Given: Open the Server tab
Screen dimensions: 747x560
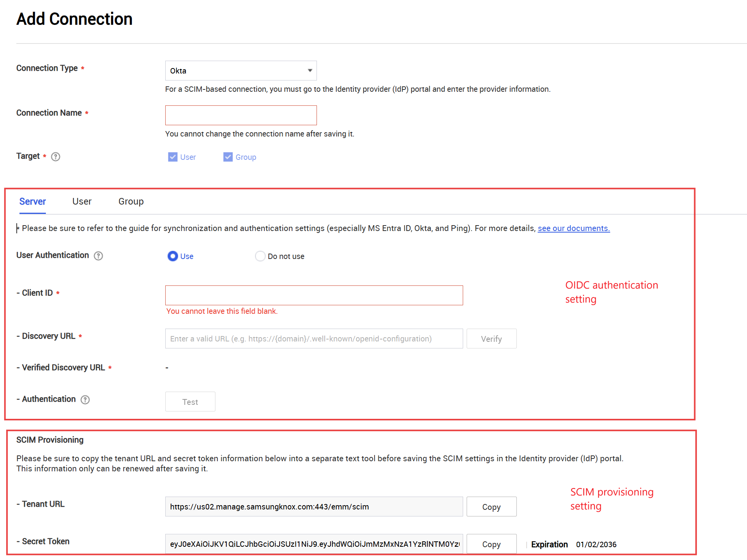Looking at the screenshot, I should coord(32,201).
